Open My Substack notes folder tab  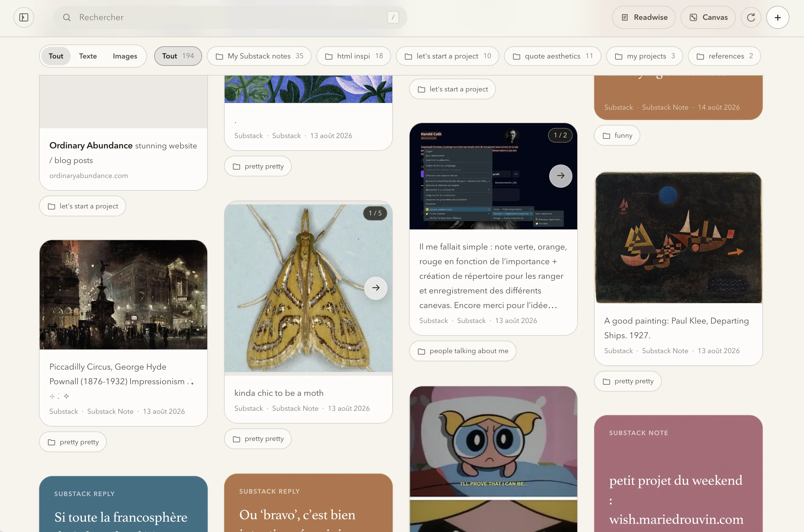259,56
